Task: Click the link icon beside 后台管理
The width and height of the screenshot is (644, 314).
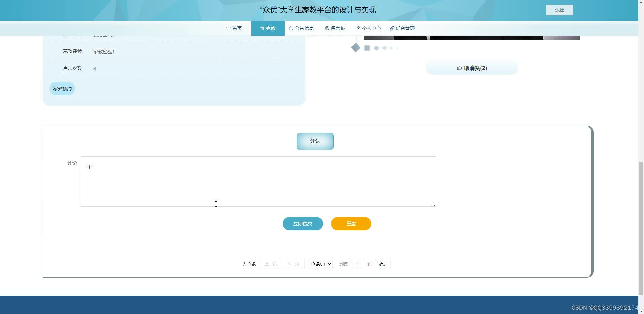Action: point(392,28)
